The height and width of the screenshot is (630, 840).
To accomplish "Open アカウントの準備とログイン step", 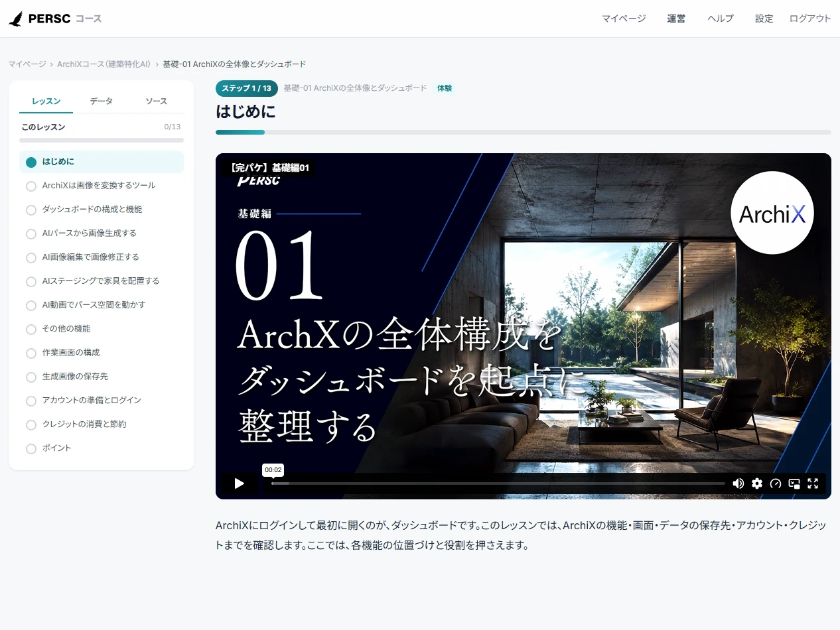I will tap(102, 401).
